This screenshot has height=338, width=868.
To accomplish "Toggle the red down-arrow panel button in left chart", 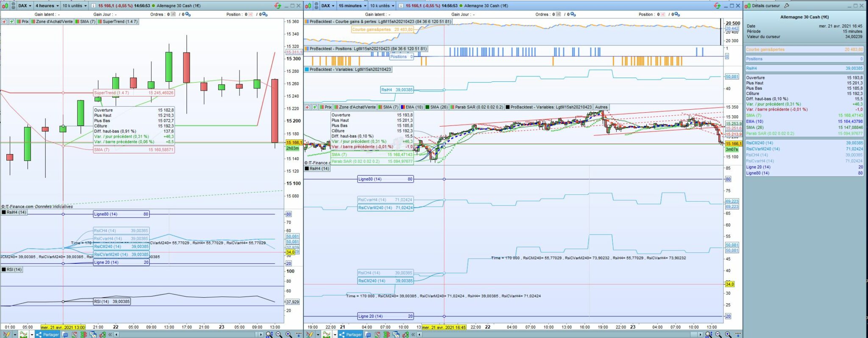I will point(4,22).
